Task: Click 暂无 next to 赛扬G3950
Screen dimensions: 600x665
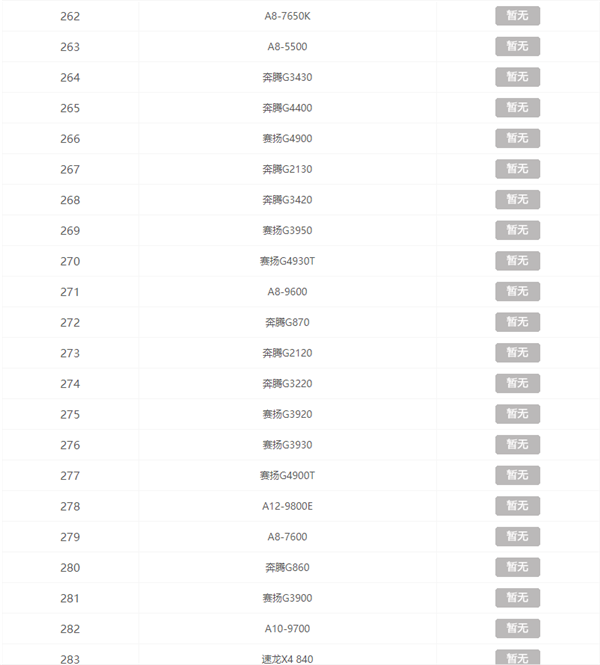Action: tap(517, 230)
